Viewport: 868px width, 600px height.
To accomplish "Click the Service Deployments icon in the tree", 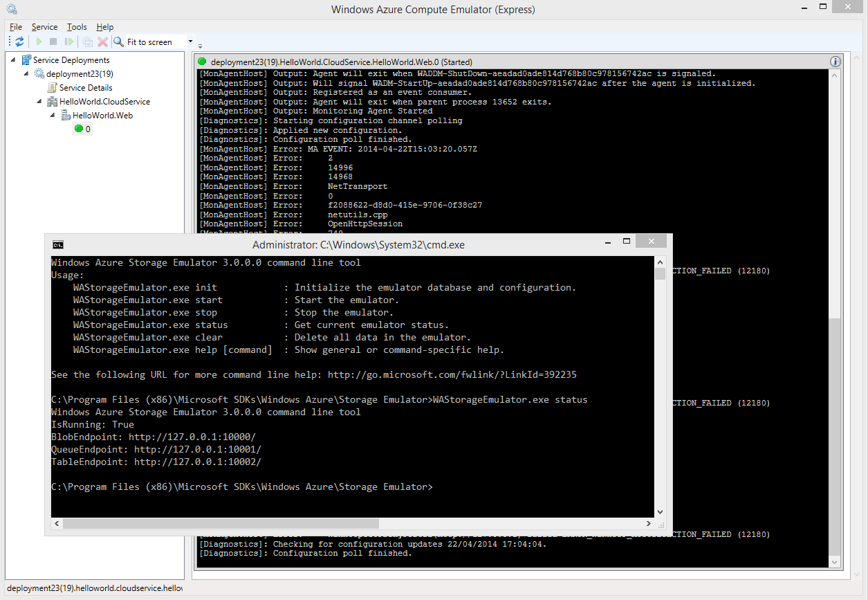I will pos(26,60).
